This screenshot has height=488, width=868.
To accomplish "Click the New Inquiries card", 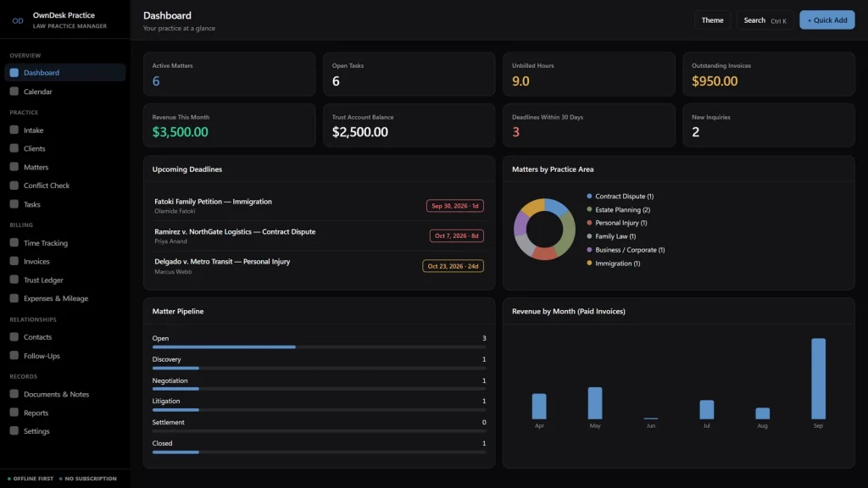I will click(769, 125).
